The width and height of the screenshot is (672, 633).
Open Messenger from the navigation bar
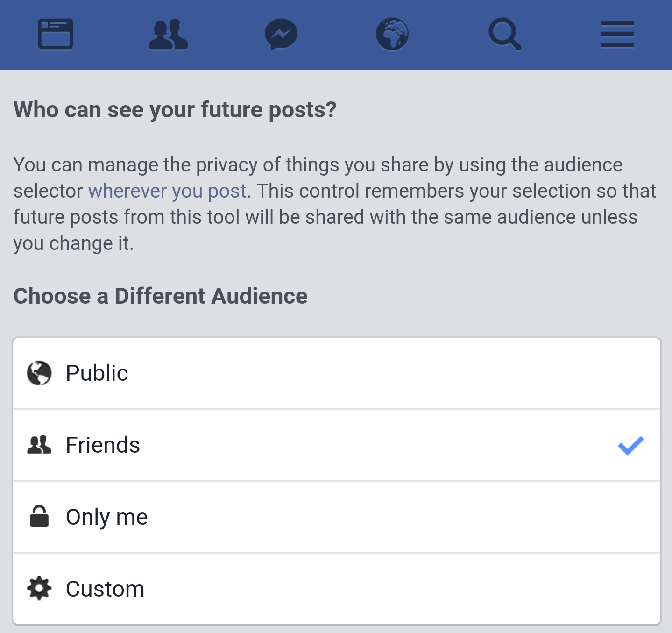tap(280, 34)
